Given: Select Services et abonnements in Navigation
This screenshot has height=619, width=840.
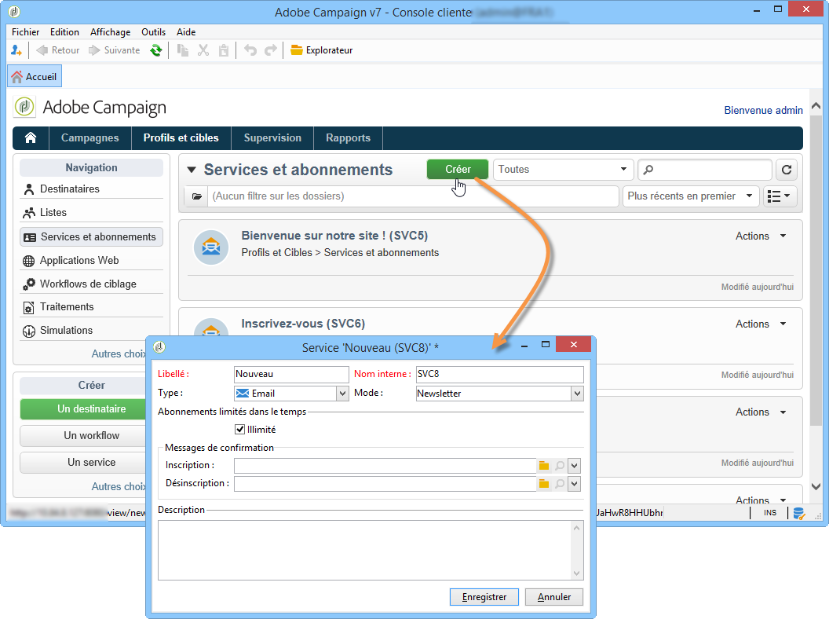Looking at the screenshot, I should [x=92, y=237].
